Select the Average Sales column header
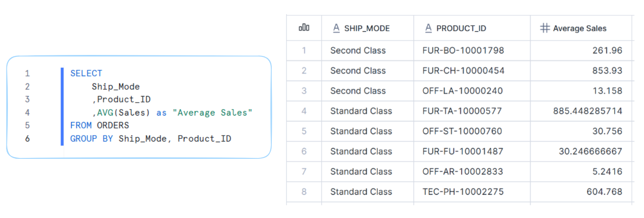The image size is (644, 218). click(579, 28)
